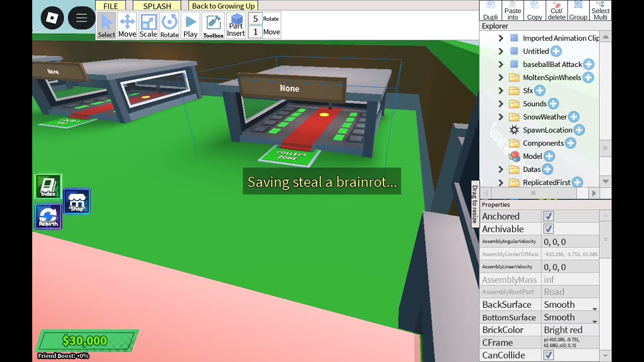Click the Drag to resize handle
Viewport: 644px width, 362px height.
tap(474, 204)
